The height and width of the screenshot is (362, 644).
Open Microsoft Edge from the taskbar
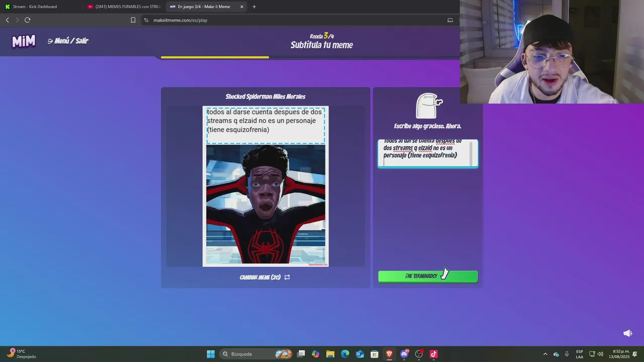point(345,354)
